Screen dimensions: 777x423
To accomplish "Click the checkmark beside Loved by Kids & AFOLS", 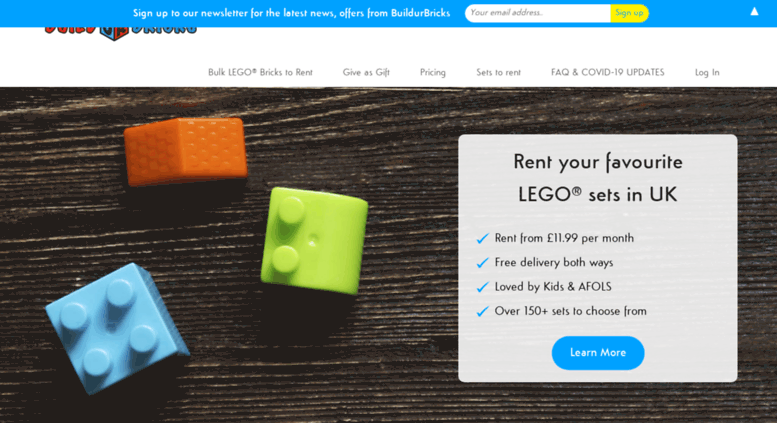I will point(482,287).
